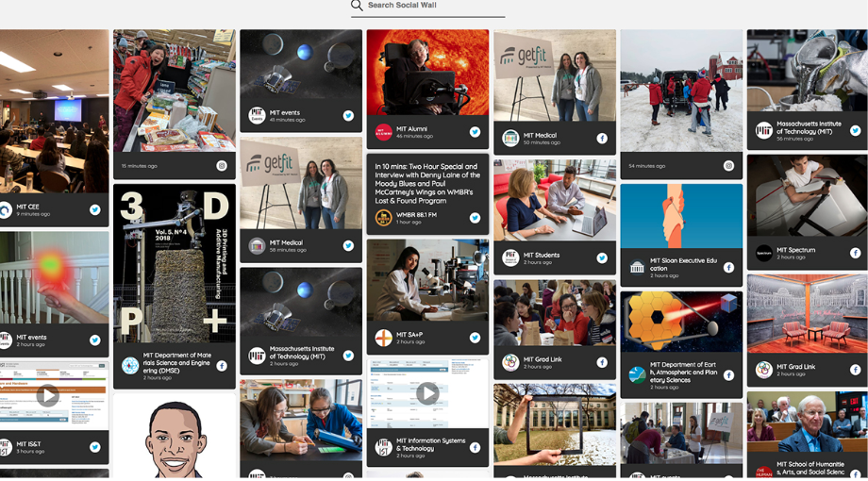868x481 pixels.
Task: Click MIT SA+P avatar logo
Action: point(384,338)
